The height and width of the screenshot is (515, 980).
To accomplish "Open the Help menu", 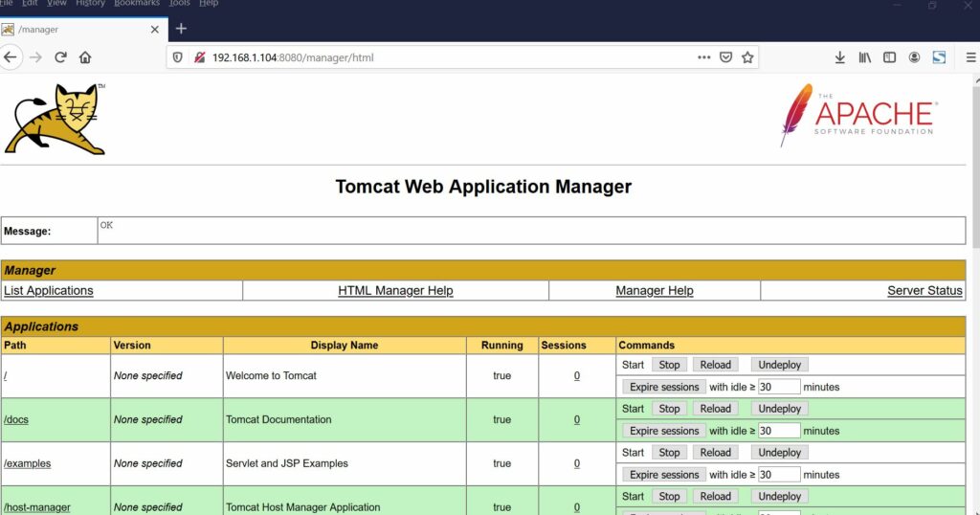I will [x=209, y=3].
